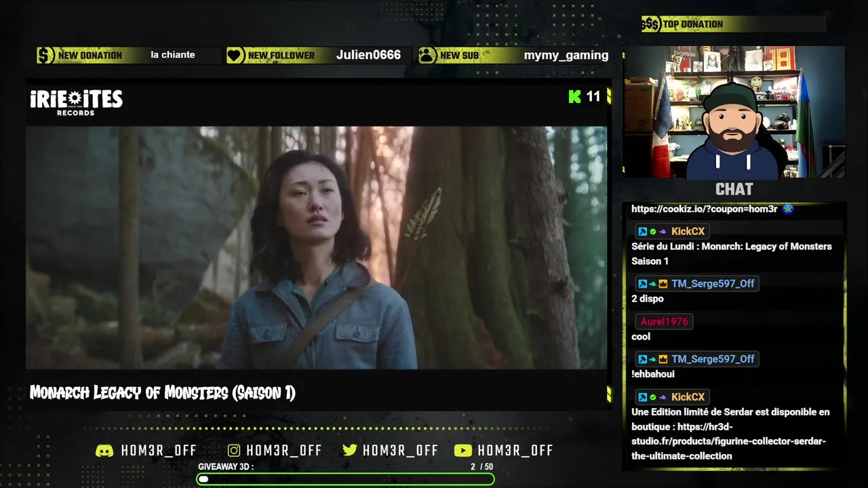Click the 'GIVEAWAY 3D :' label
Viewport: 868px width, 488px height.
(x=226, y=467)
